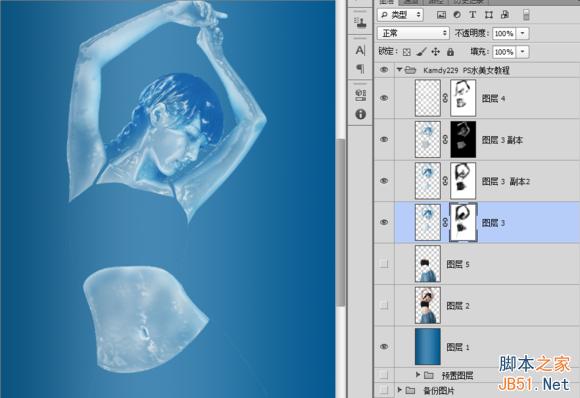580x398 pixels.
Task: Show 图层 2
Action: click(x=384, y=305)
